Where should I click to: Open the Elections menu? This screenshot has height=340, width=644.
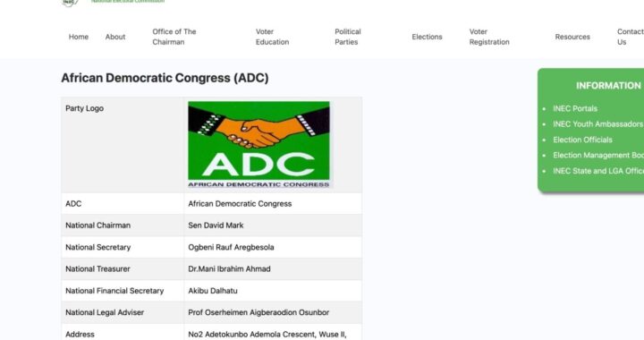(427, 37)
